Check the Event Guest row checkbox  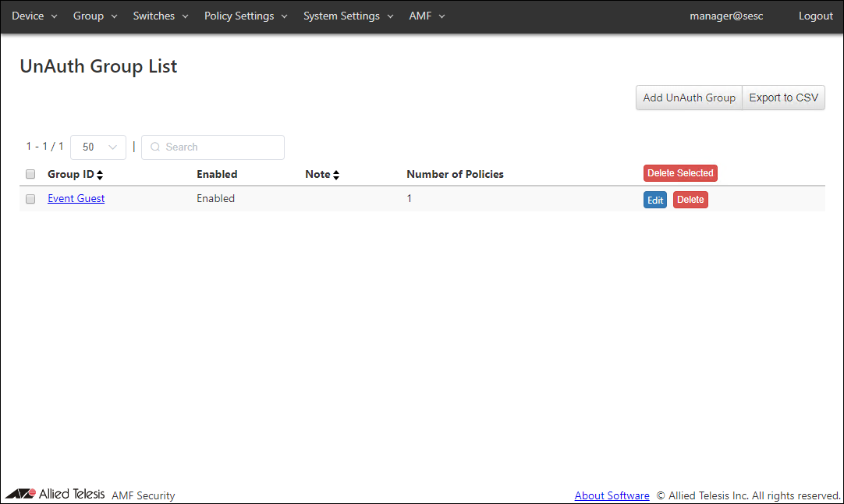click(x=30, y=199)
